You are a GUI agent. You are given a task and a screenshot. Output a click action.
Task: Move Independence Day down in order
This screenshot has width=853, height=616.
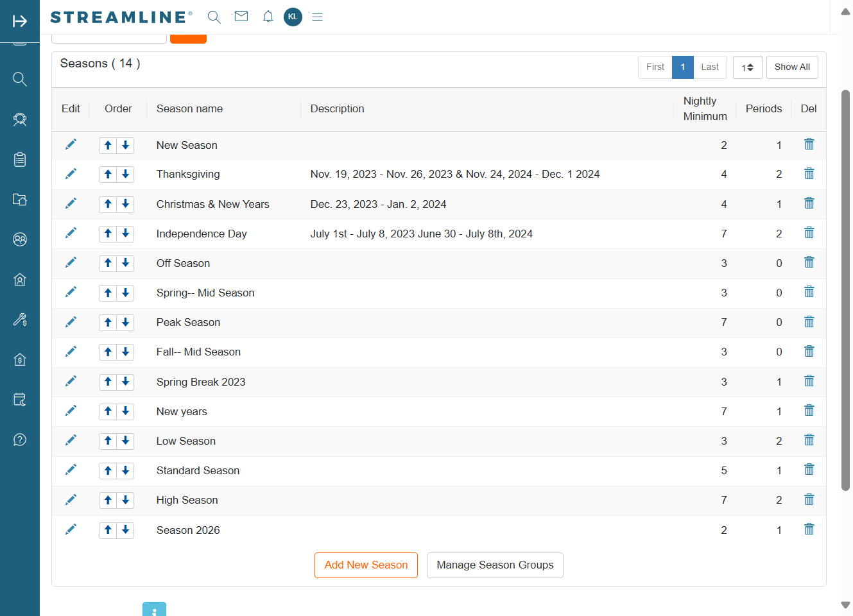(125, 234)
